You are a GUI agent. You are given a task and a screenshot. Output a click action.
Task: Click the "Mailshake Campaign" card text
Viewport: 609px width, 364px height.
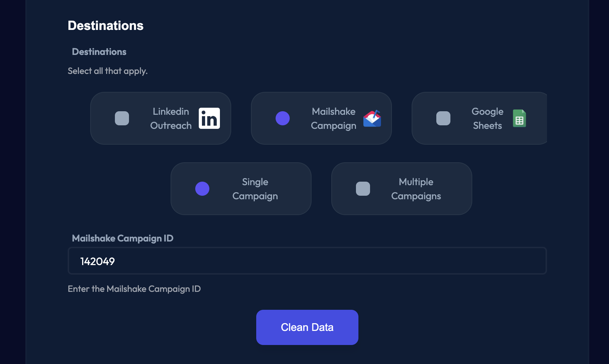[333, 118]
